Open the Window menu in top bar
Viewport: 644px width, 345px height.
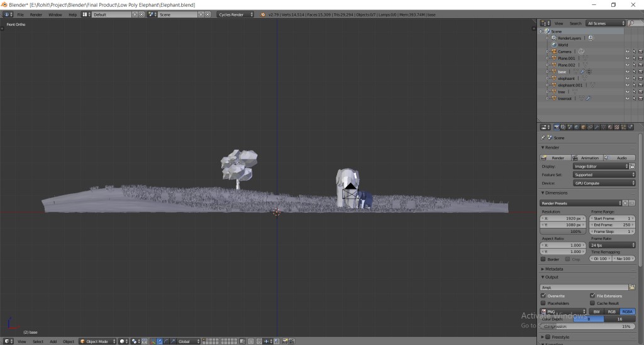[x=55, y=14]
